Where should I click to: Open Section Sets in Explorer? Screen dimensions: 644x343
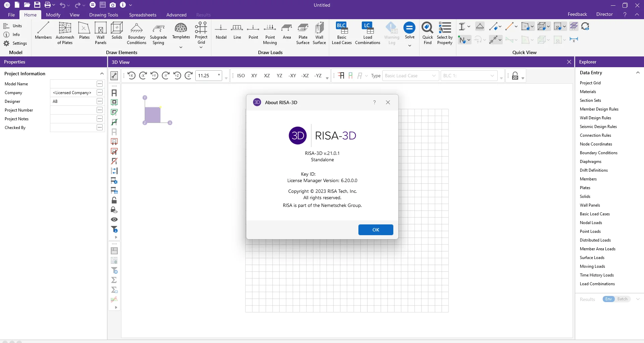tap(590, 100)
